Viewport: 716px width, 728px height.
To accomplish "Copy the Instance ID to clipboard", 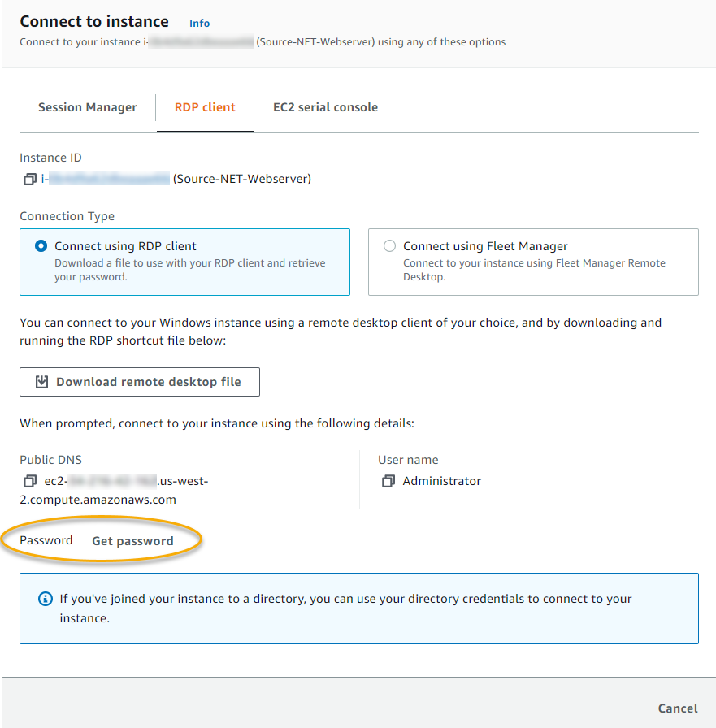I will (x=30, y=179).
